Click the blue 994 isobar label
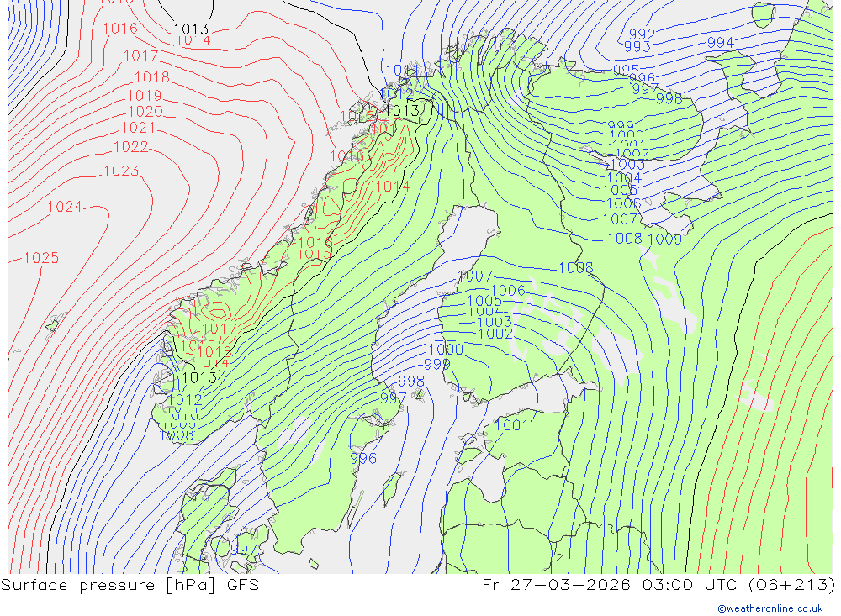 click(x=721, y=42)
